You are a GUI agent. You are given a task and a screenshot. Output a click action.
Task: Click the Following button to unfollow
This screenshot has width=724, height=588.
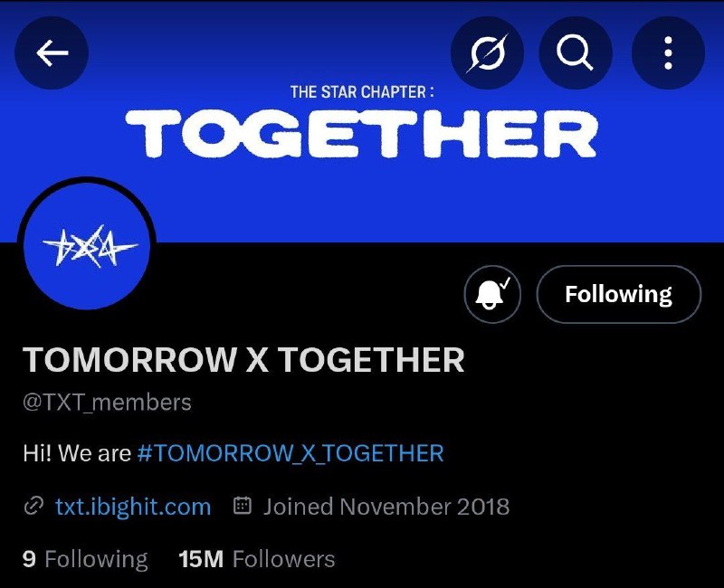[x=619, y=294]
